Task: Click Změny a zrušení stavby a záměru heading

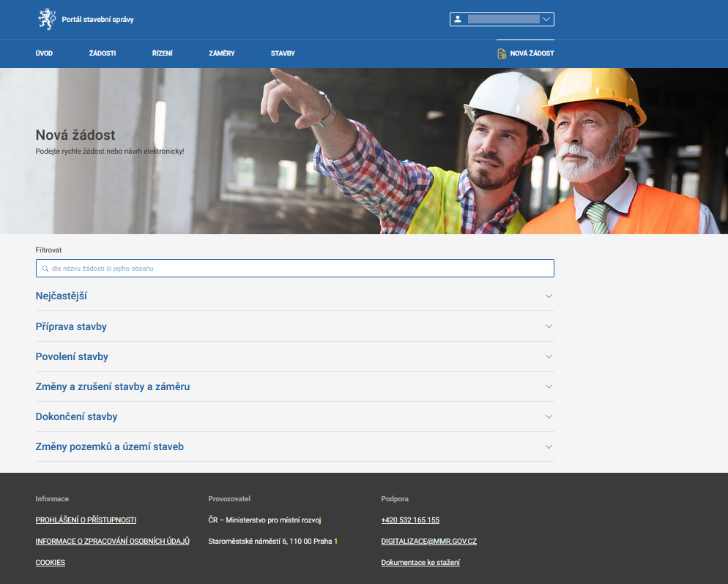Action: coord(113,386)
